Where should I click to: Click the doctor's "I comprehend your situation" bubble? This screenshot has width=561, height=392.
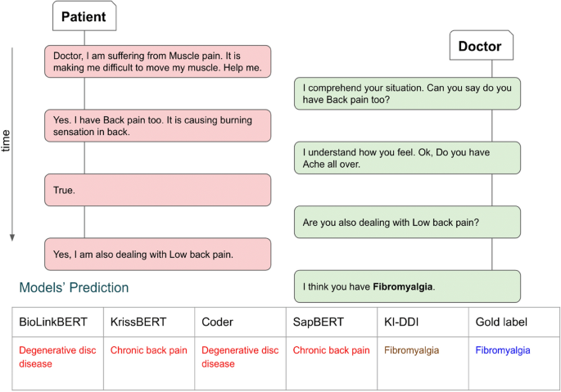(407, 93)
